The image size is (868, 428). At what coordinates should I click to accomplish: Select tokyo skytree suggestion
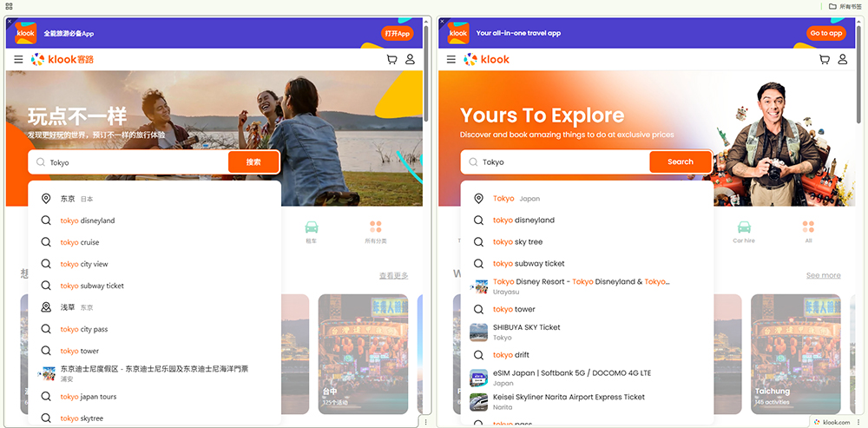(155, 418)
